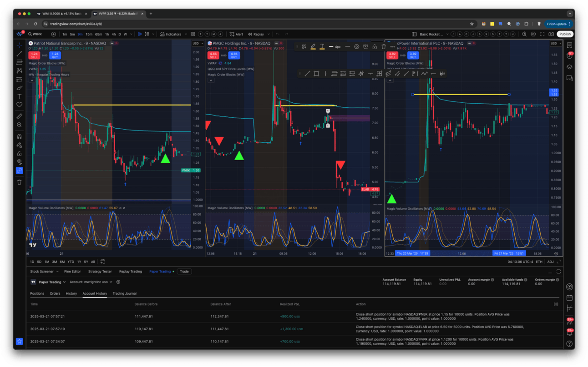Pick path zigzag tool in favorites drawing bar
This screenshot has width=588, height=367.
(424, 73)
